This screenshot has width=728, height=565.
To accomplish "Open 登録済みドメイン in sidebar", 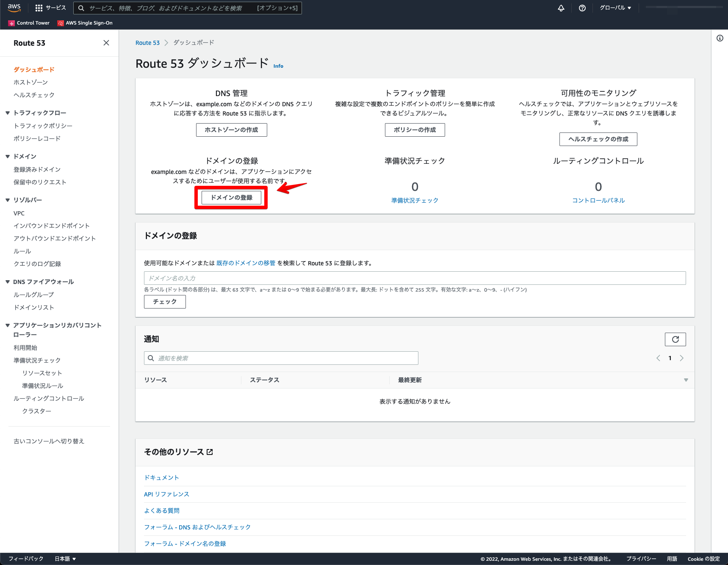I will click(x=37, y=169).
